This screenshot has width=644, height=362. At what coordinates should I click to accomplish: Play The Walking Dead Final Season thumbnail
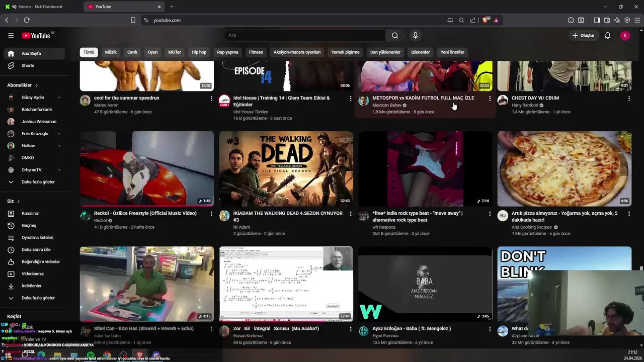click(286, 169)
